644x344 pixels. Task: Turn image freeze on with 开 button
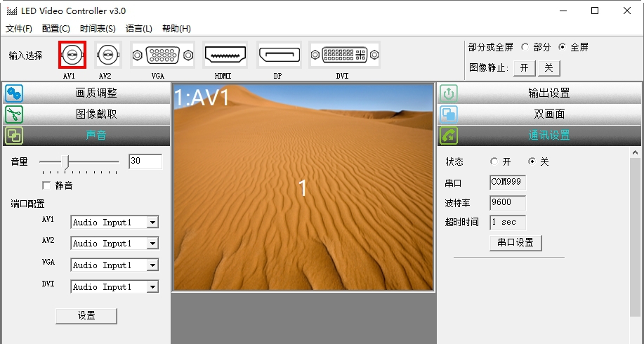[525, 68]
